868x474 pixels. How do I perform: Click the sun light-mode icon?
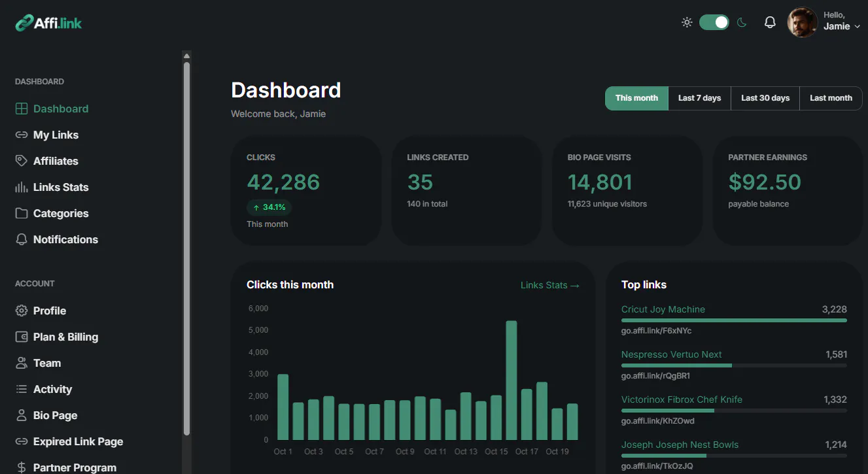[x=687, y=22]
